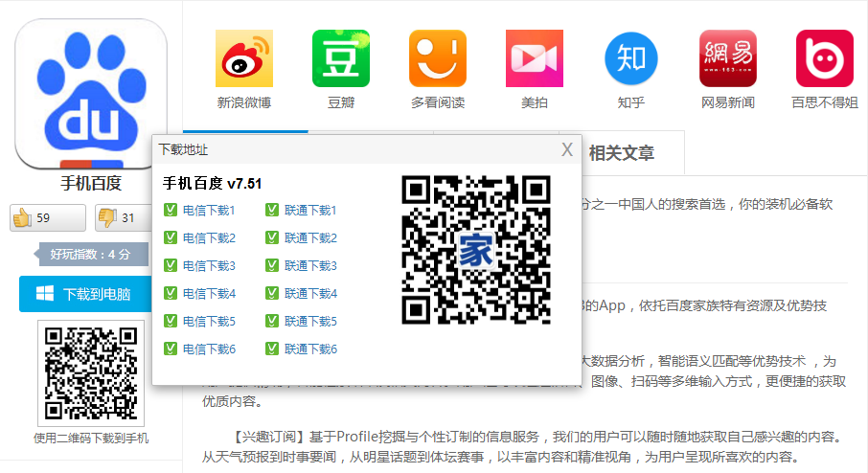Click the green check icon beside 联通下载5
The height and width of the screenshot is (473, 868).
(x=272, y=321)
